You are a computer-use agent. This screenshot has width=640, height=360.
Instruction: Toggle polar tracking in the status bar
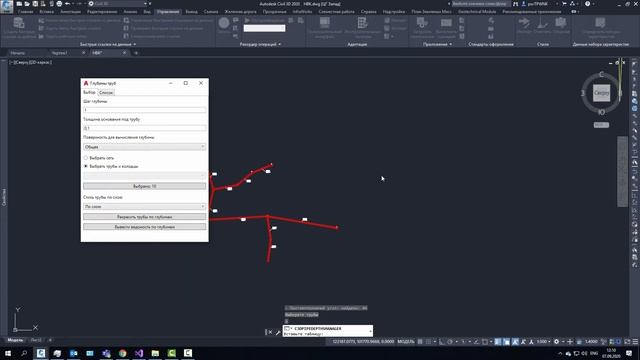tap(450, 342)
